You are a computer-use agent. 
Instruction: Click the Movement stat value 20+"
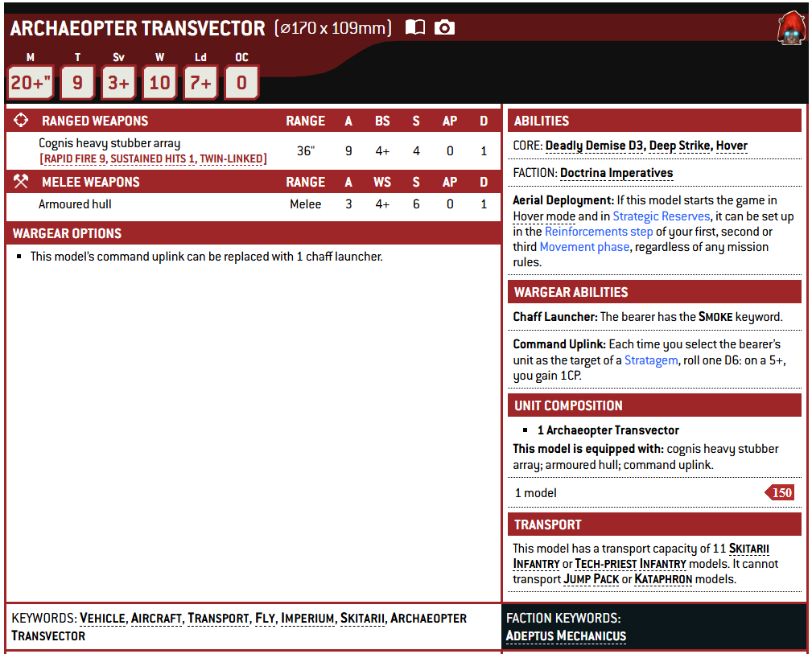pyautogui.click(x=31, y=82)
